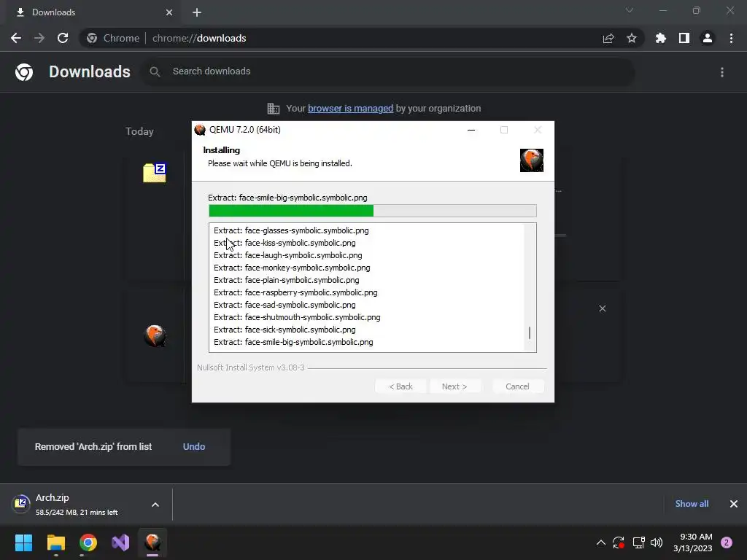Open File Explorer from taskbar
The image size is (747, 560).
55,542
